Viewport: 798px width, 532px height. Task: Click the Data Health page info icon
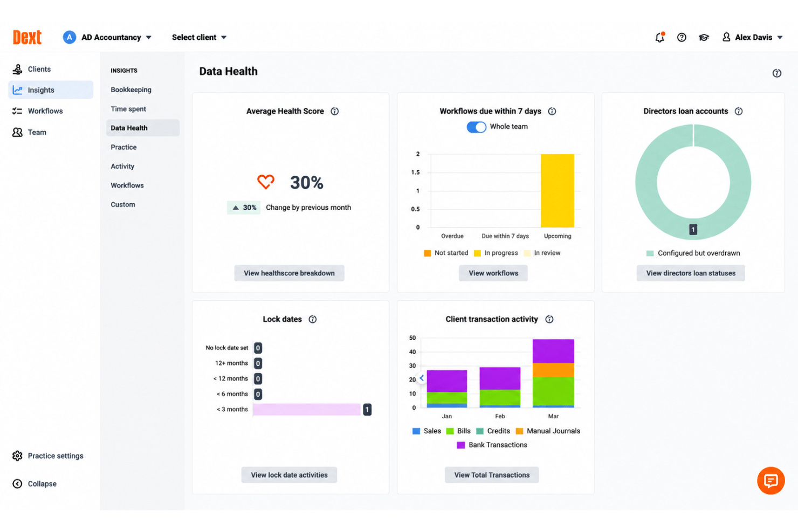tap(776, 73)
